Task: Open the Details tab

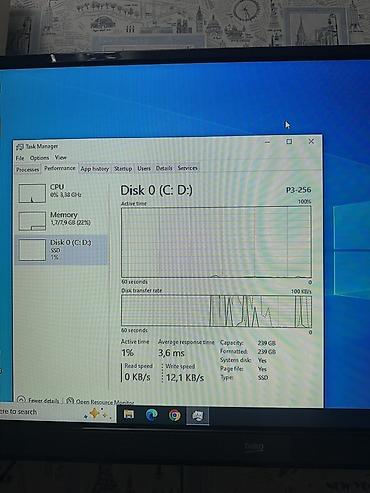Action: tap(164, 168)
